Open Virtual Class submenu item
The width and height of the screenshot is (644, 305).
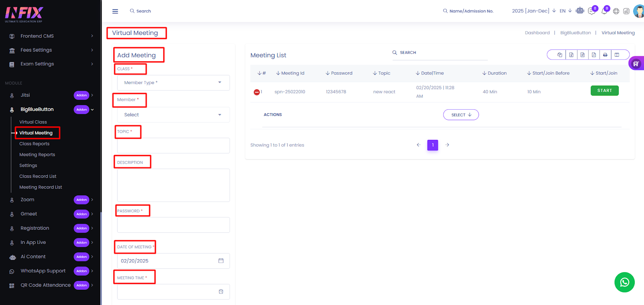(33, 122)
